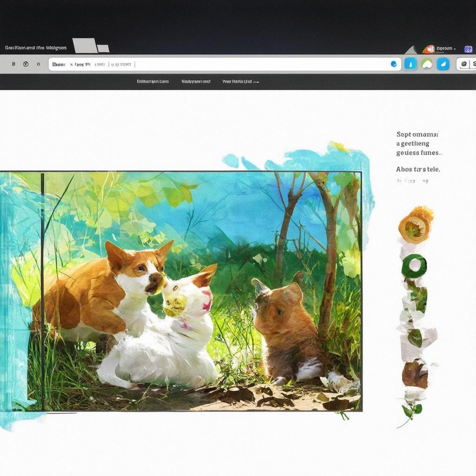The height and width of the screenshot is (476, 476).
Task: Click the third small round toolbar icon
Action: point(38,64)
